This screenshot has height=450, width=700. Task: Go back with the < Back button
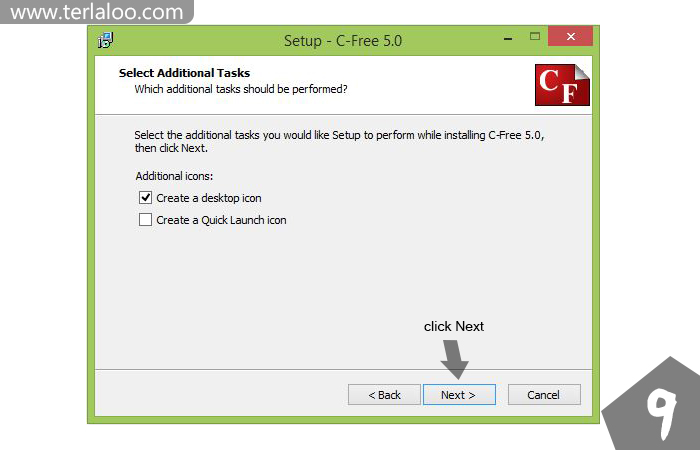384,395
